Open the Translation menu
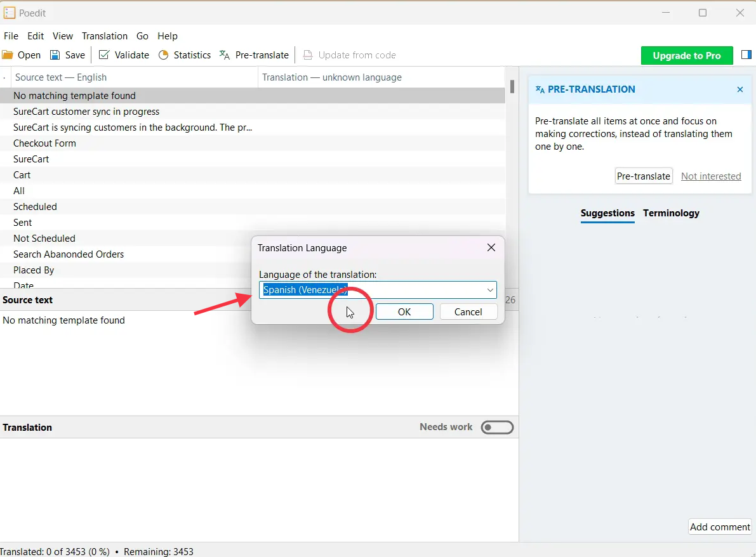 coord(105,36)
